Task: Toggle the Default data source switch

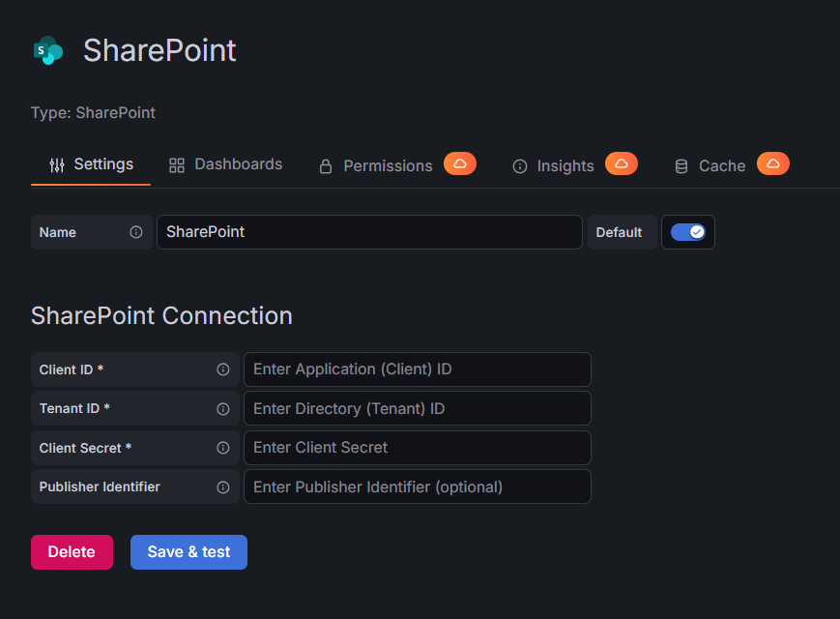Action: click(x=688, y=232)
